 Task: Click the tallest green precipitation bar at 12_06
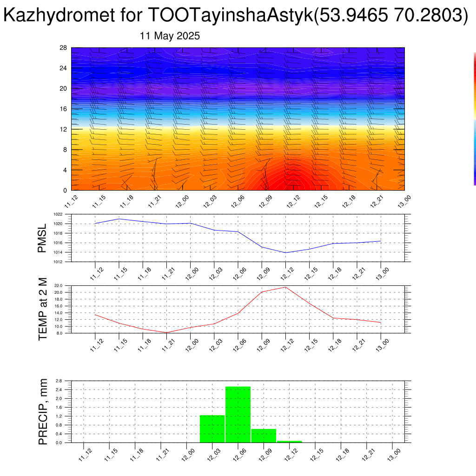(x=238, y=415)
